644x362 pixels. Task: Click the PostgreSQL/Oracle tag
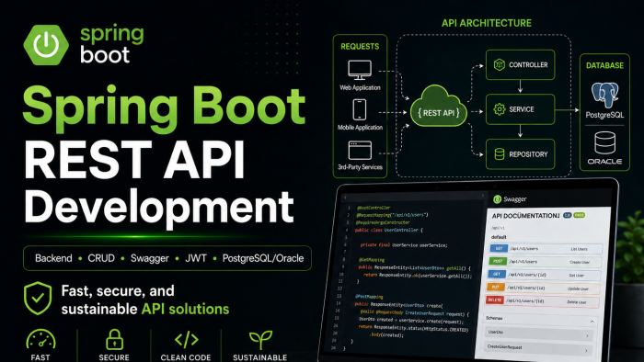pos(263,258)
